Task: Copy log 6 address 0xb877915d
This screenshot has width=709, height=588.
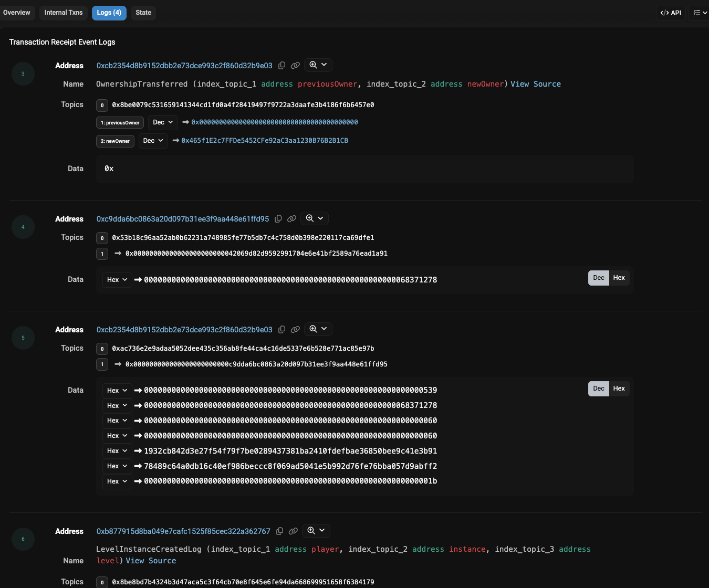Action: coord(280,531)
